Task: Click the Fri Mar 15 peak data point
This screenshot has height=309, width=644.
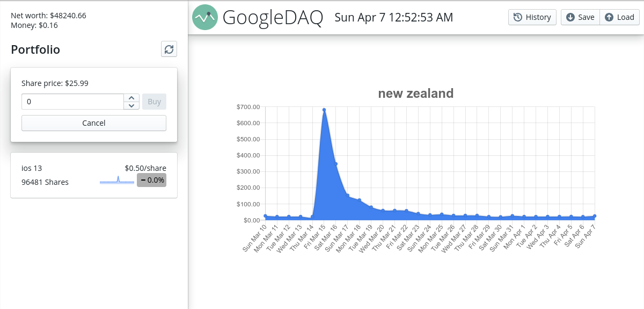Action: point(324,110)
